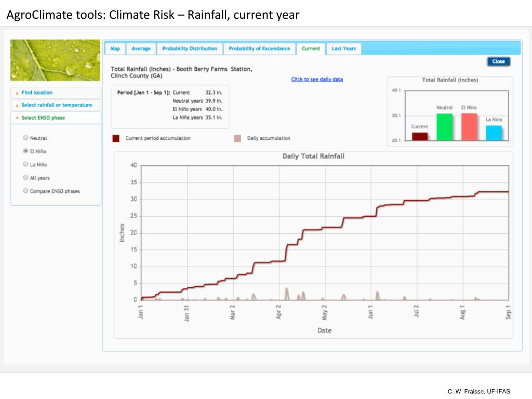The height and width of the screenshot is (399, 532).
Task: Open the Map tab
Action: (115, 48)
